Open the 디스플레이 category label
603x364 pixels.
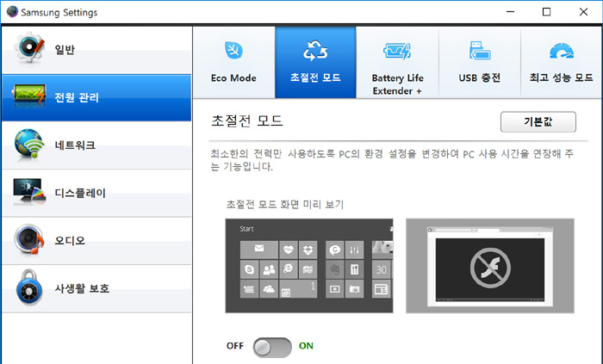(80, 193)
